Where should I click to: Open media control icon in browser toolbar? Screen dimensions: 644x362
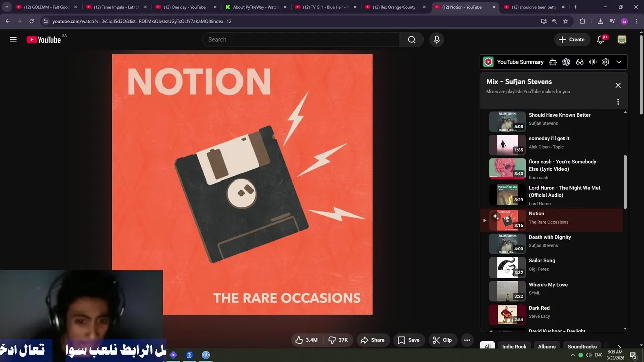pyautogui.click(x=612, y=21)
